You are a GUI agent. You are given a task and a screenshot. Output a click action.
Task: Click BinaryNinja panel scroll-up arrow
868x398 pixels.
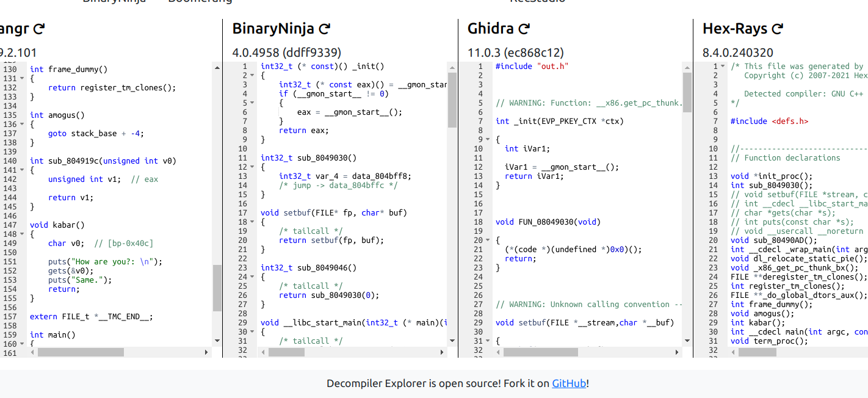click(x=452, y=67)
